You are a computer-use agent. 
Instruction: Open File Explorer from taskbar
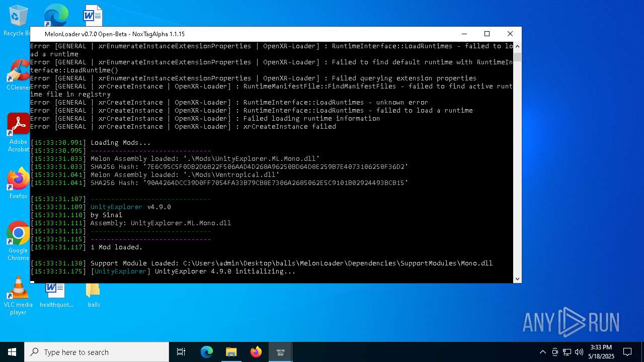pyautogui.click(x=231, y=352)
